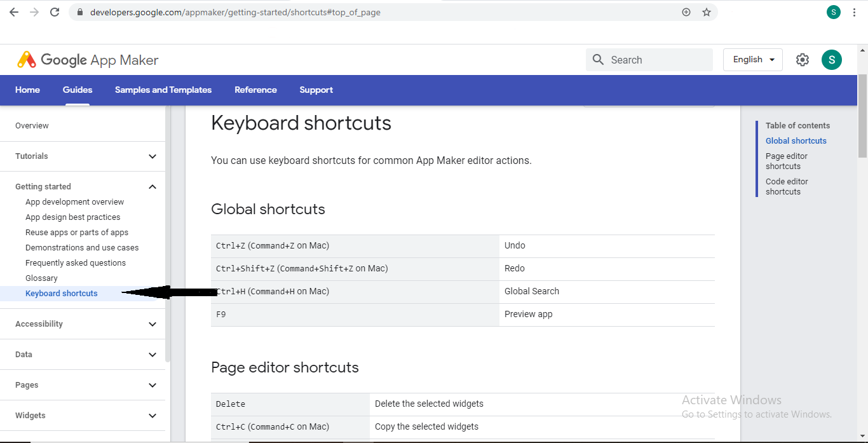Open the English language dropdown

(x=753, y=60)
